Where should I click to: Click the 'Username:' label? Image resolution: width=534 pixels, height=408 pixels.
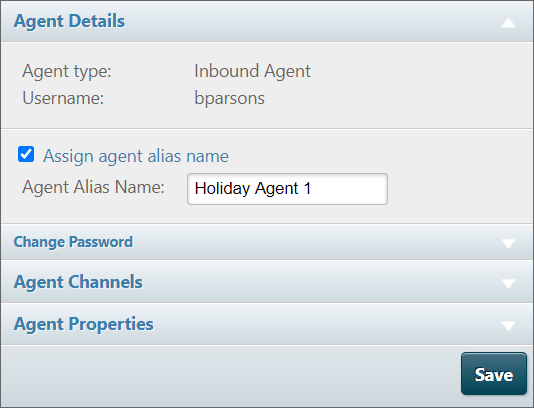(x=63, y=98)
